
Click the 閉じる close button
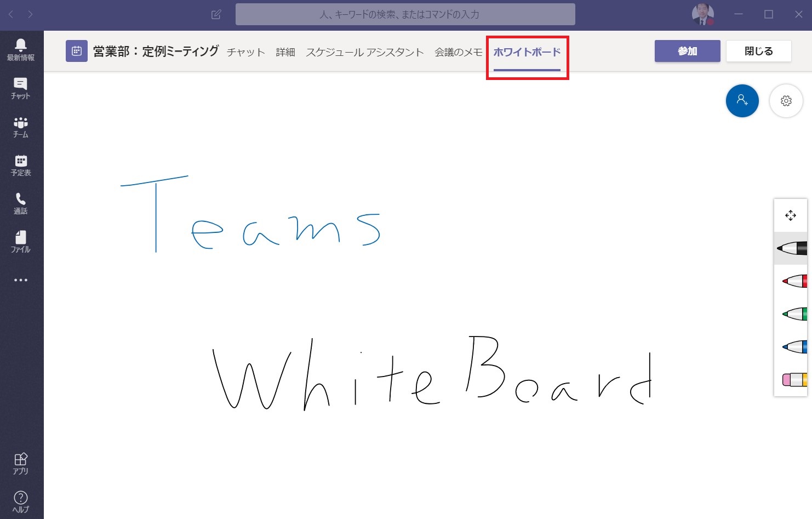(x=759, y=51)
